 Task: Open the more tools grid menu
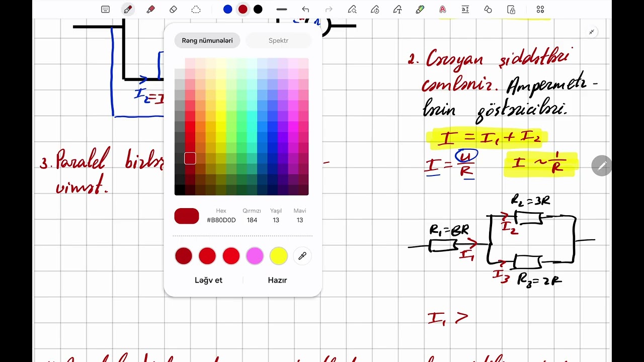pyautogui.click(x=540, y=10)
